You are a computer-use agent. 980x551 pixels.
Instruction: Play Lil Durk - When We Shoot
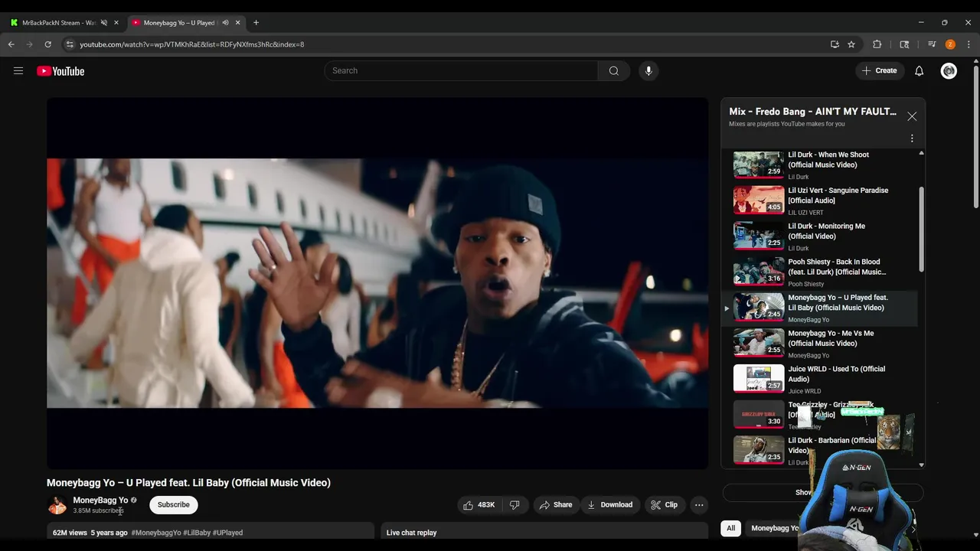coord(819,165)
